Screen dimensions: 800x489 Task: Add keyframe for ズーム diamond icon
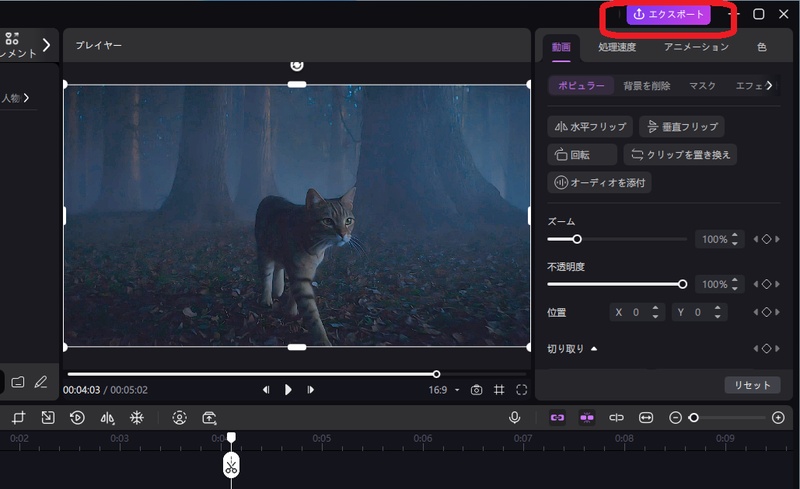tap(766, 239)
